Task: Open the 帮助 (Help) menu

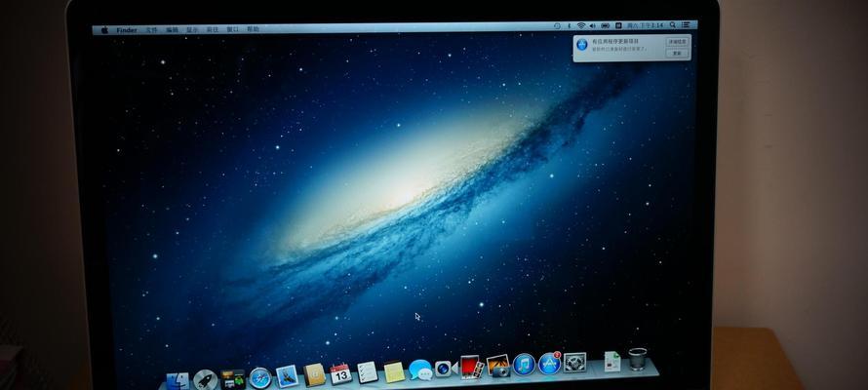Action: click(253, 29)
